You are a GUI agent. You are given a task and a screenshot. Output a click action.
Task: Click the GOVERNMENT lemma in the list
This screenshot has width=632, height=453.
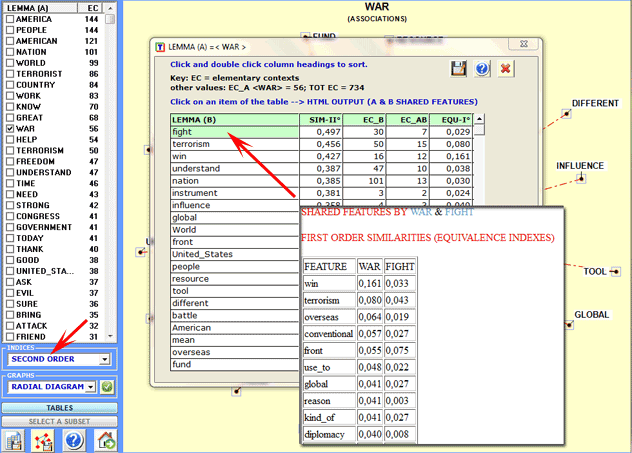(x=44, y=227)
